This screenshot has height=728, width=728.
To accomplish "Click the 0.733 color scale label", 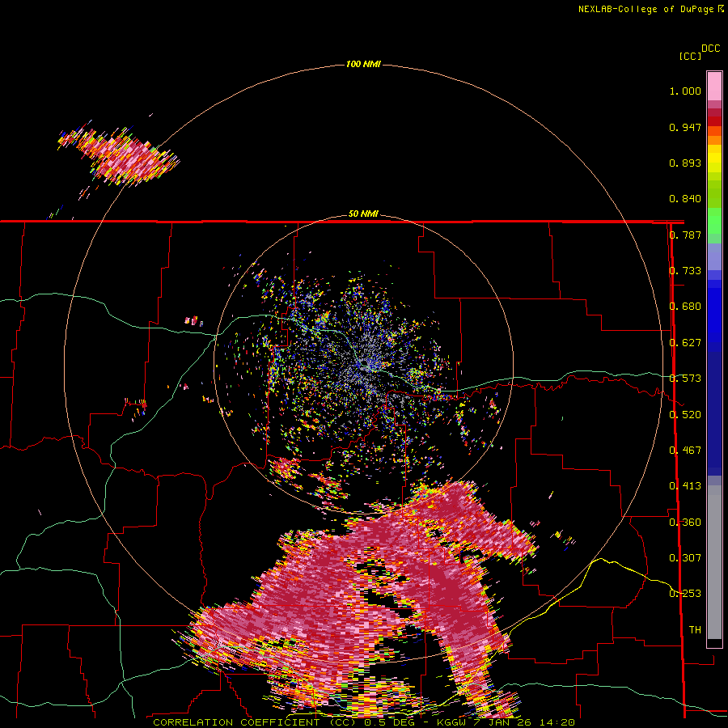I will click(685, 271).
